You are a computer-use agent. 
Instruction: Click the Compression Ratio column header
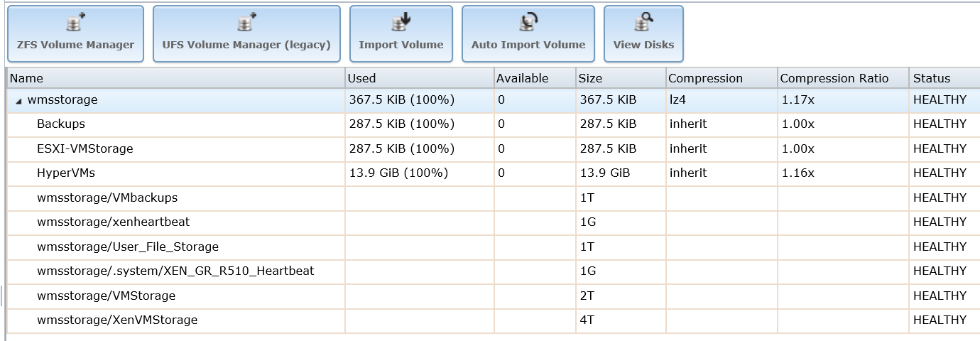click(x=844, y=78)
